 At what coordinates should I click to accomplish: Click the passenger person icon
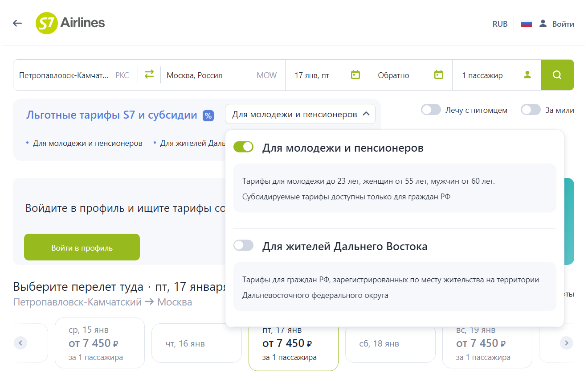527,74
